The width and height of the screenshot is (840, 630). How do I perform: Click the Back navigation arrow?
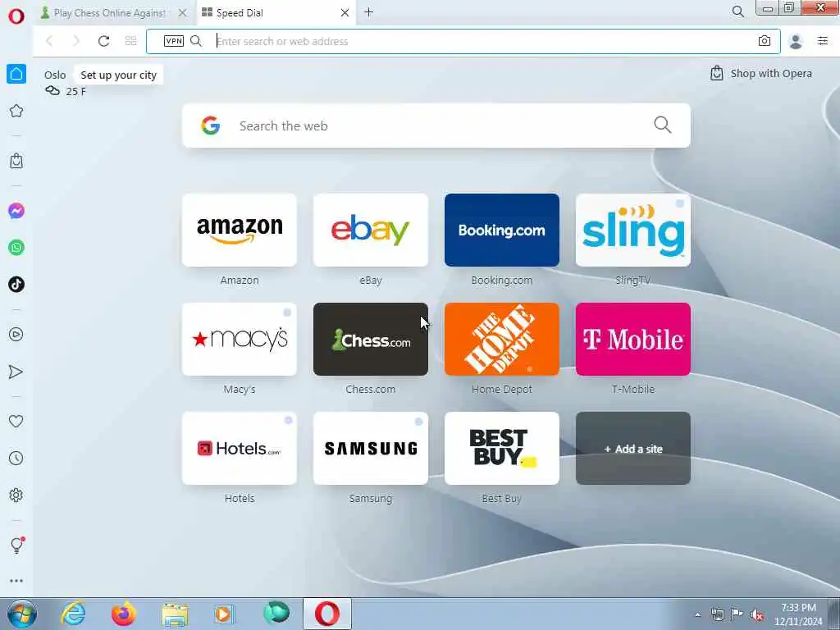(49, 41)
